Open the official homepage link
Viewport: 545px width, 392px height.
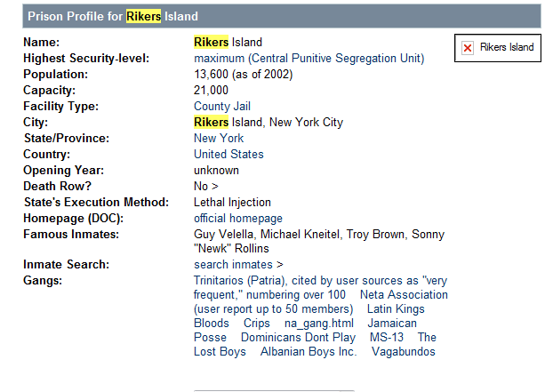[x=238, y=219]
